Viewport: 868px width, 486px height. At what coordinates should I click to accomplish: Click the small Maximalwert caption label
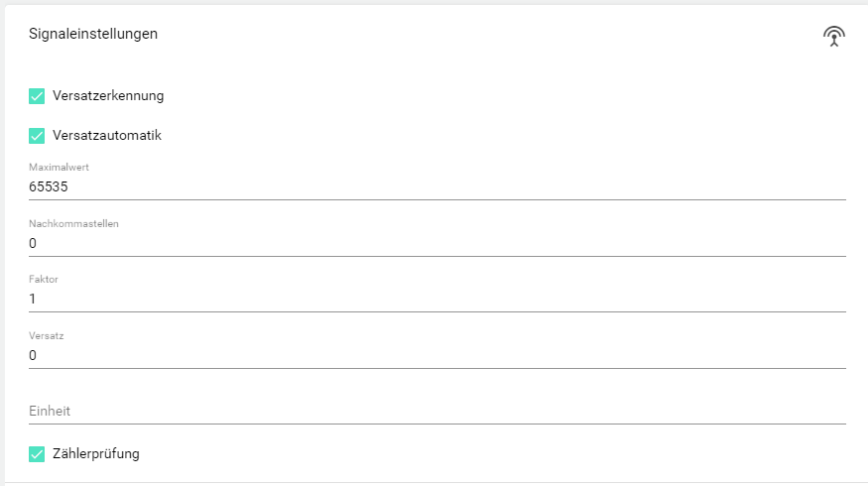point(59,168)
